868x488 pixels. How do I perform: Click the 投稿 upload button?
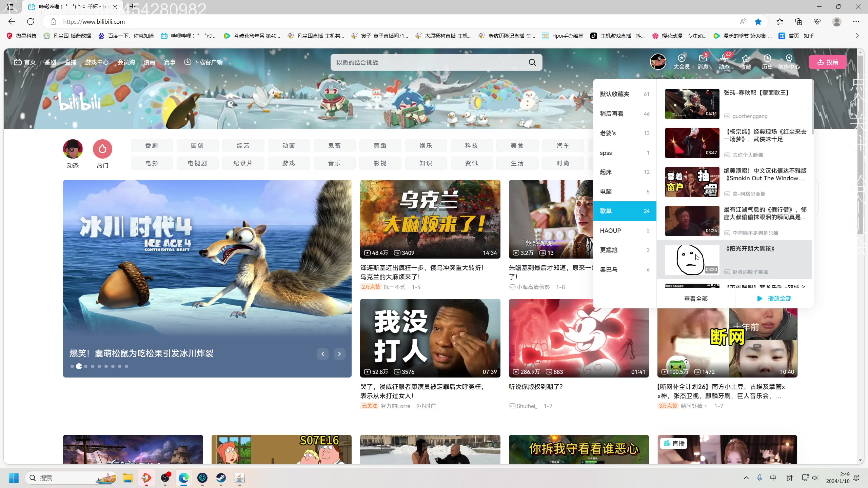coord(828,62)
